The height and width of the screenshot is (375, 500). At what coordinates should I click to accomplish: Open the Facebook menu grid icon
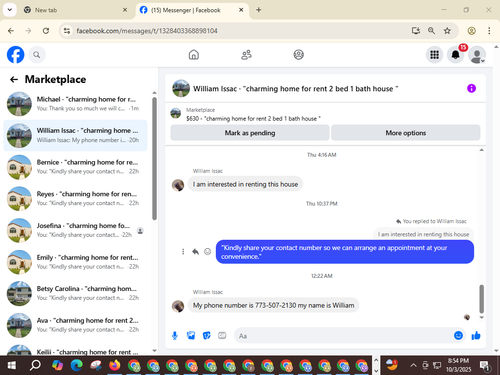(434, 55)
